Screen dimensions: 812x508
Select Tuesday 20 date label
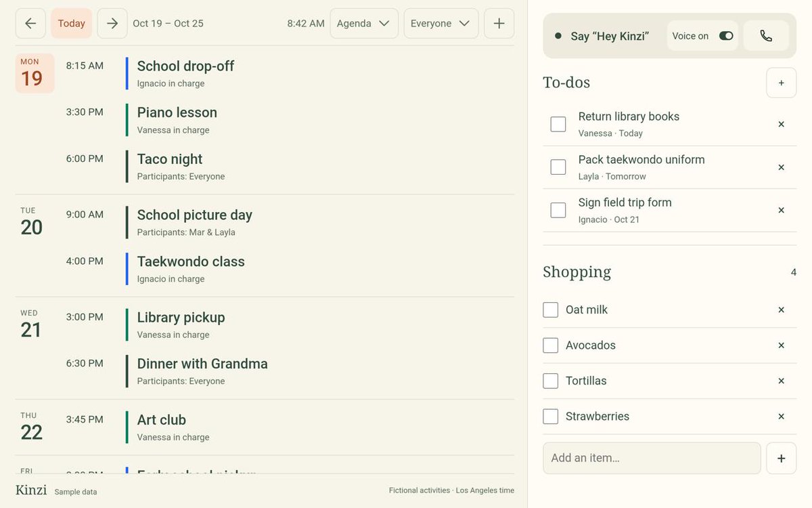[x=31, y=222]
